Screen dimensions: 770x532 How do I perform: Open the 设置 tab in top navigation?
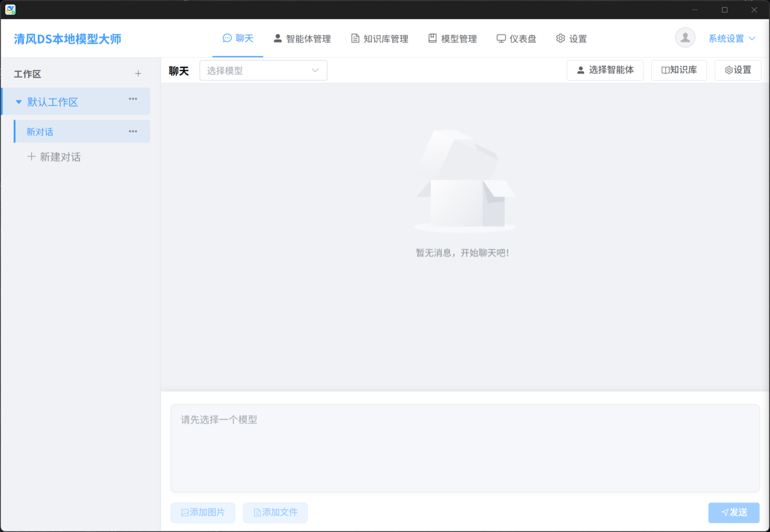(x=571, y=39)
